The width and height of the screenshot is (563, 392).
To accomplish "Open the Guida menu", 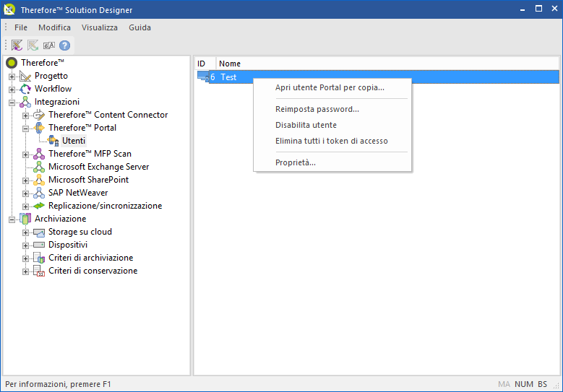I will [139, 27].
